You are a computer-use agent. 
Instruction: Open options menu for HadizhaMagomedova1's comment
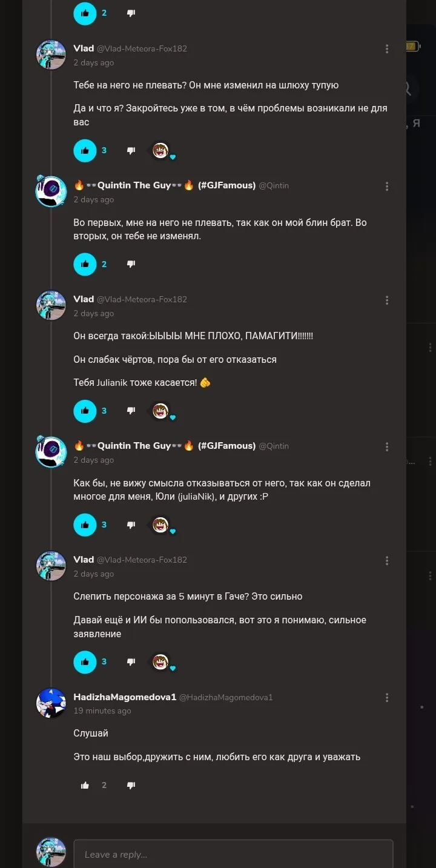[x=387, y=698]
